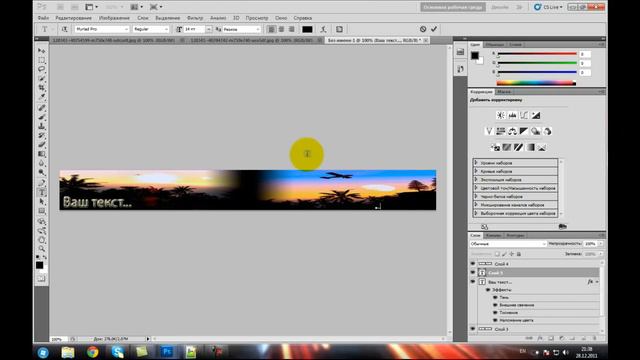Right-align text in the options bar

291,29
